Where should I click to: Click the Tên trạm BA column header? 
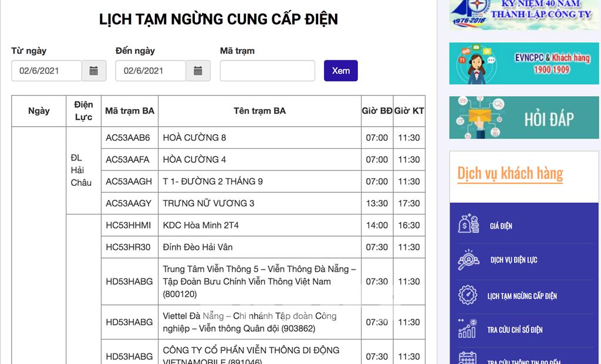click(x=259, y=111)
